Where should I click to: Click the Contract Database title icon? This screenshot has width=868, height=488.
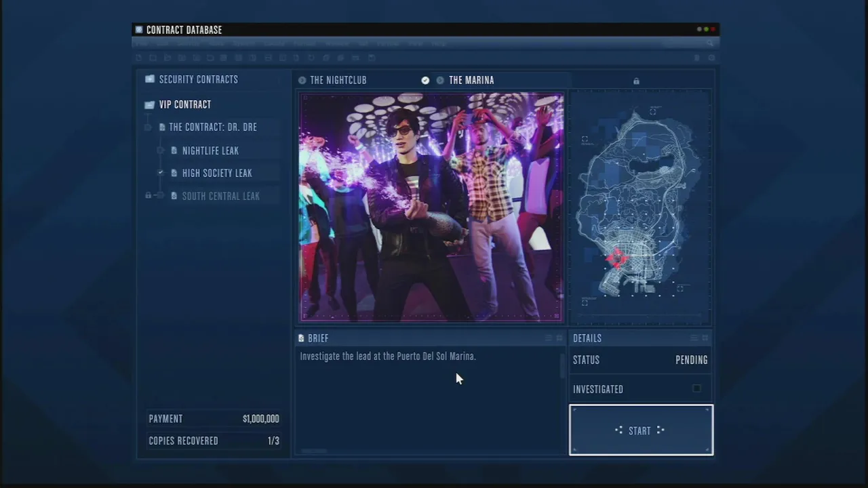(x=139, y=30)
